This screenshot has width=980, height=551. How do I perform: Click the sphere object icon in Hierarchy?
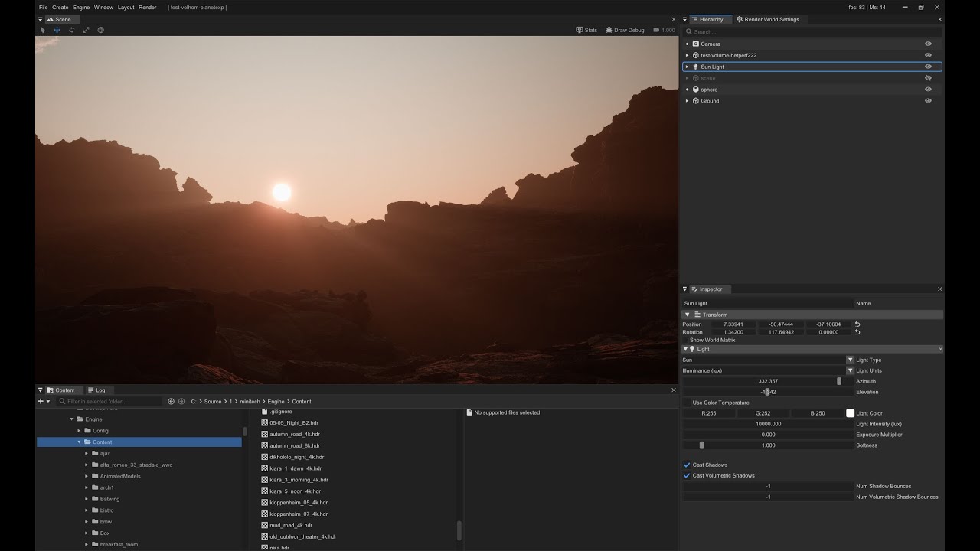click(x=696, y=90)
